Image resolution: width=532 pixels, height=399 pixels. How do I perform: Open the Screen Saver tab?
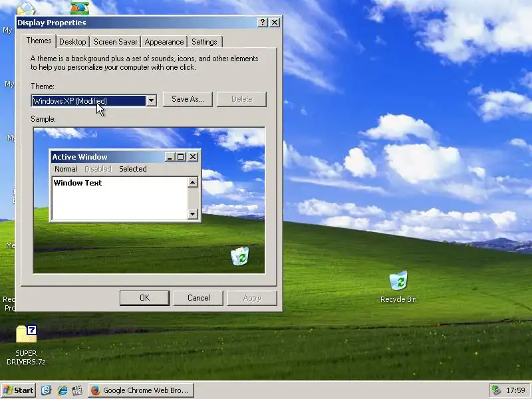coord(115,42)
